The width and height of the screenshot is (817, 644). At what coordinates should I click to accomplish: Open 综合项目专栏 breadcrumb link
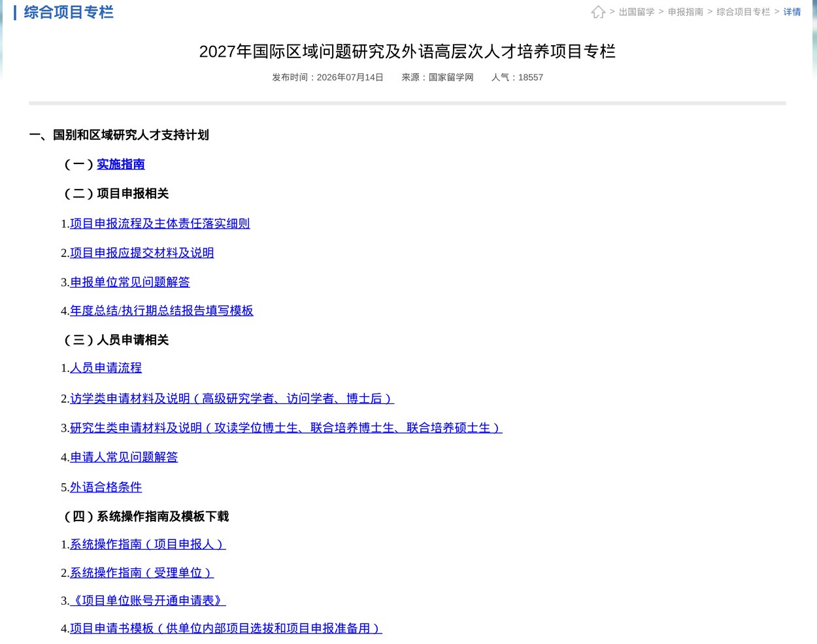point(743,12)
